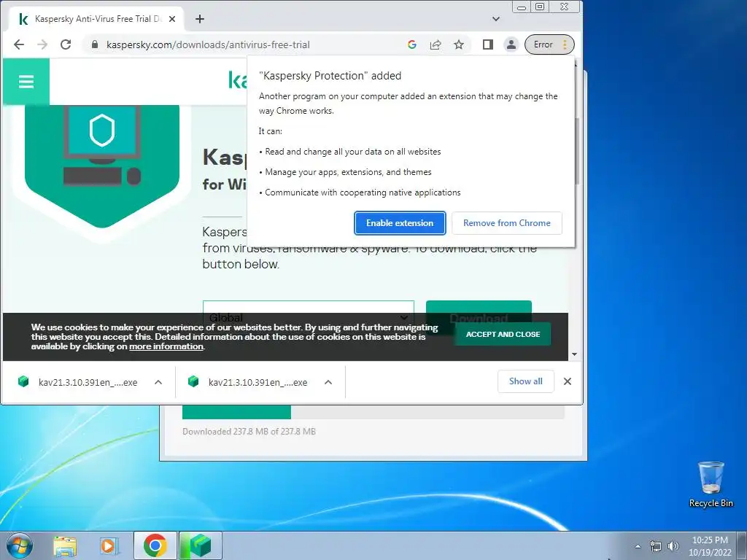747x560 pixels.
Task: Share this page using the share icon
Action: [x=436, y=44]
